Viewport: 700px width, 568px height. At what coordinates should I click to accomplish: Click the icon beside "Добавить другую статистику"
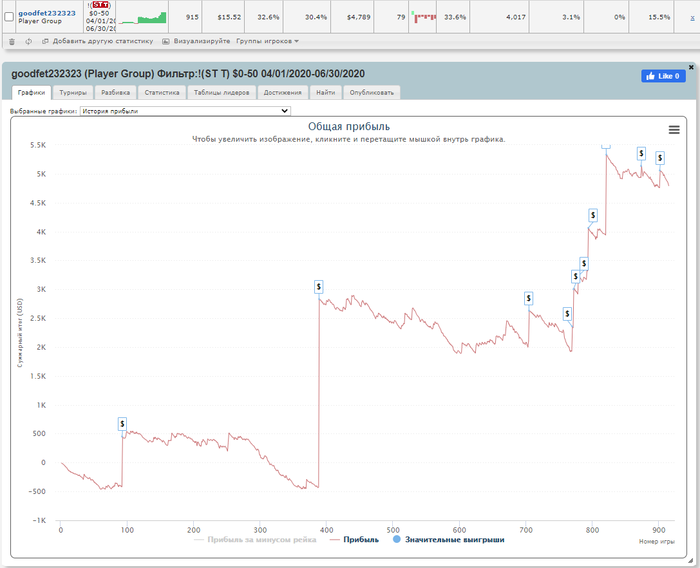(45, 42)
